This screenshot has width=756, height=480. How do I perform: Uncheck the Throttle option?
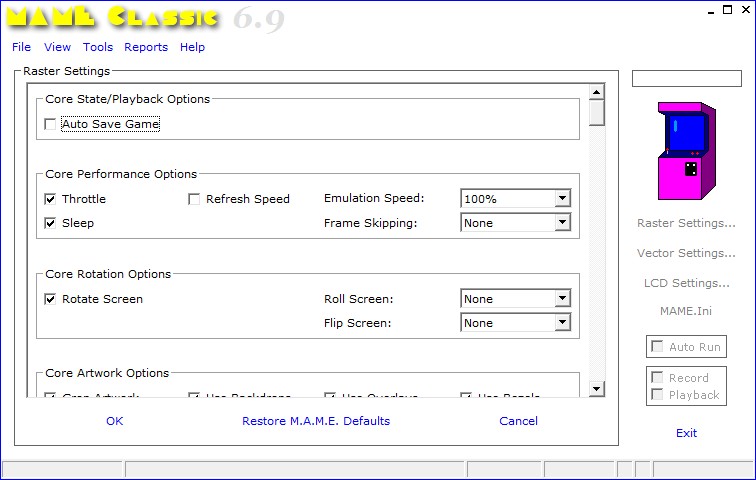coord(50,199)
